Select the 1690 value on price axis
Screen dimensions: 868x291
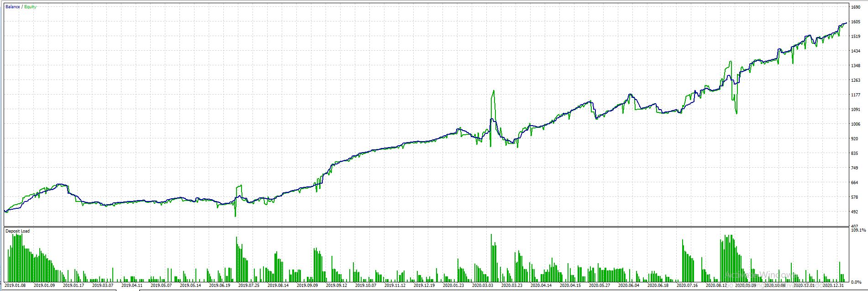855,7
